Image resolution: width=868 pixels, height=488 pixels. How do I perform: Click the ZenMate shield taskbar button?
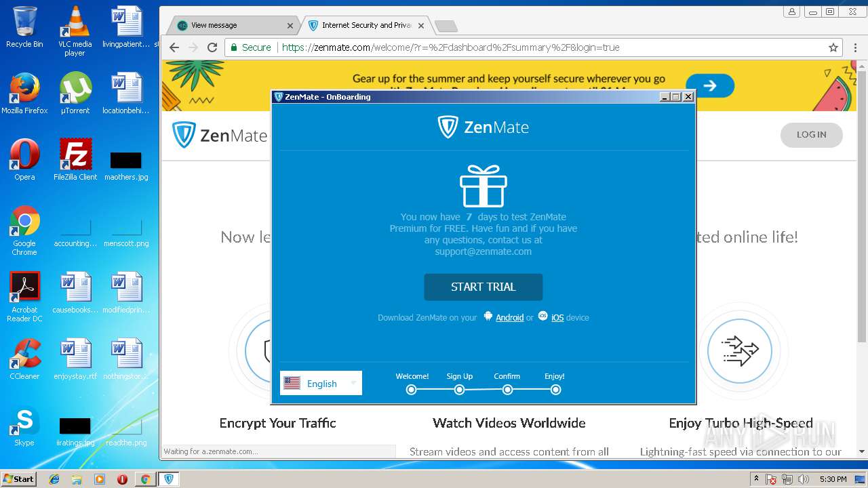(x=169, y=479)
